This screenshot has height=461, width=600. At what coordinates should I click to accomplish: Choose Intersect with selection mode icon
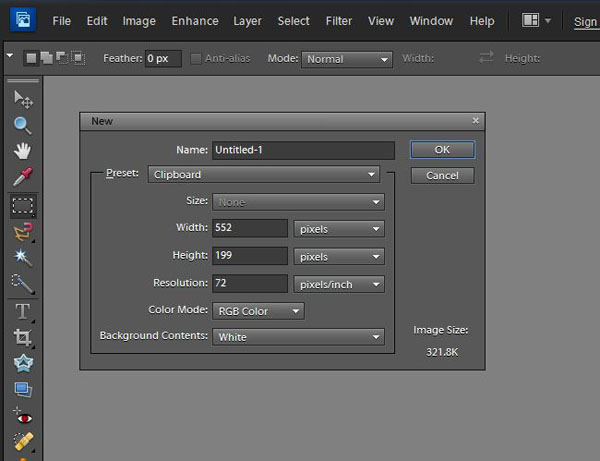(78, 58)
